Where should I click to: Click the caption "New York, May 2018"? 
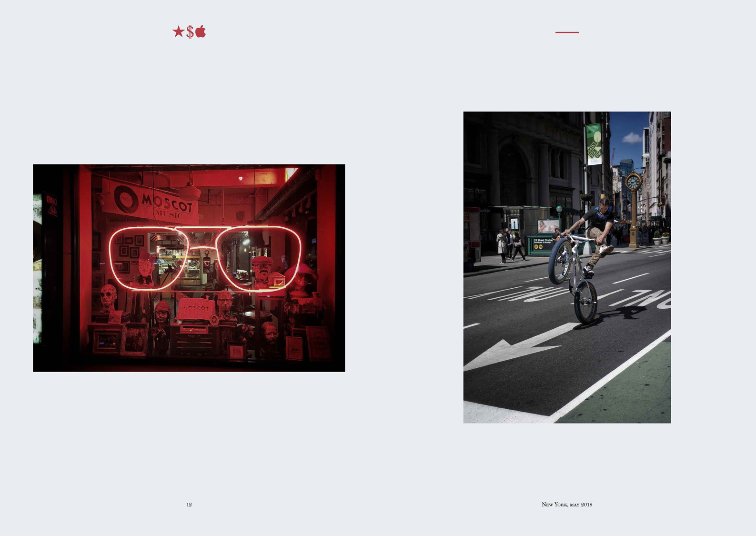(x=567, y=505)
